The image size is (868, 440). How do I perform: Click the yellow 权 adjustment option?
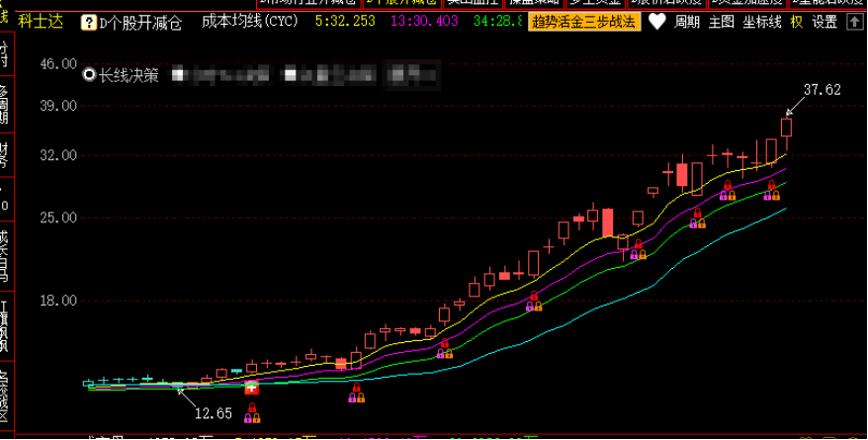point(797,22)
